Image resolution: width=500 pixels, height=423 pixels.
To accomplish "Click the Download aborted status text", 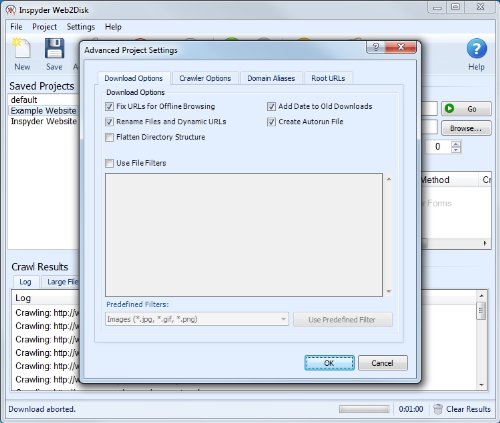I will (42, 409).
